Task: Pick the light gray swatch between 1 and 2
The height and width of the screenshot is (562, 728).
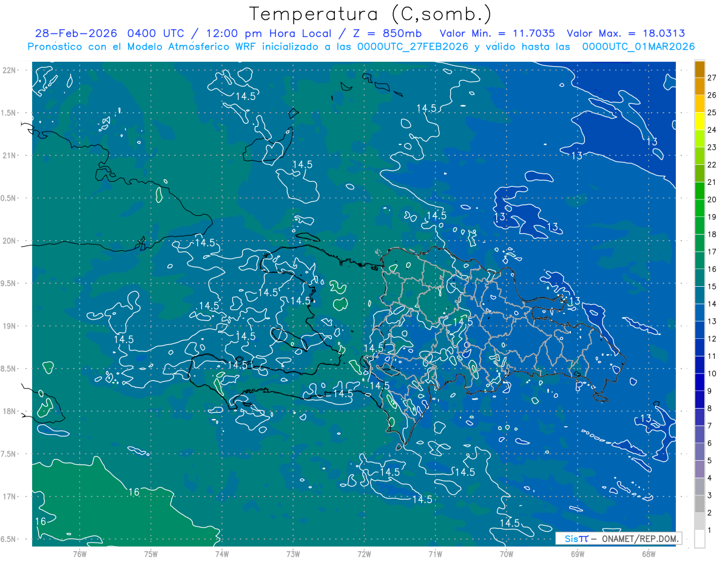Action: 699,521
